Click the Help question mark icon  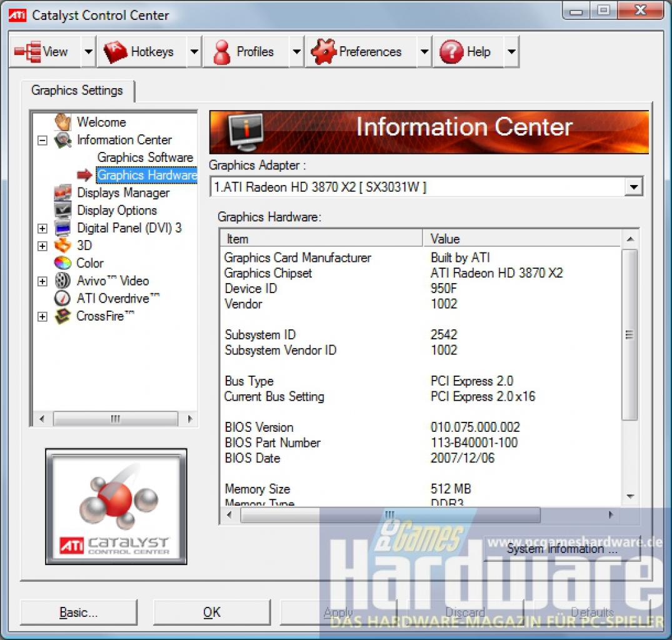pyautogui.click(x=451, y=52)
